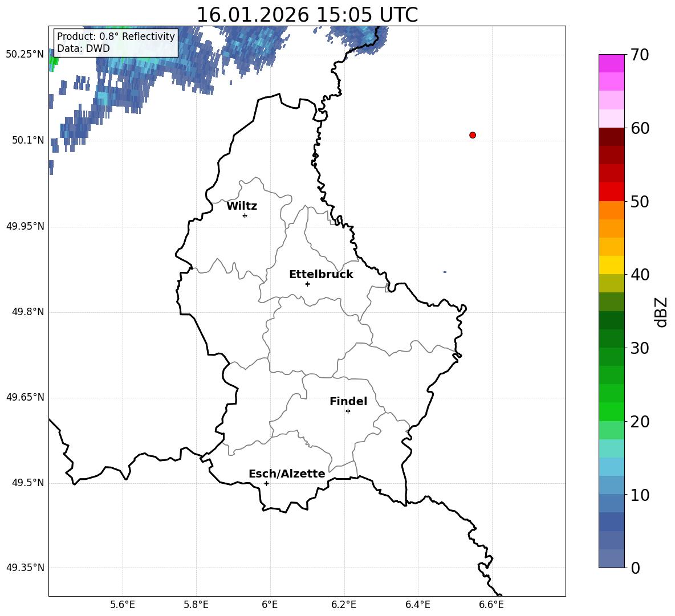675x616 pixels.
Task: Click the Esch/Alzette station cross marker
Action: click(x=266, y=483)
